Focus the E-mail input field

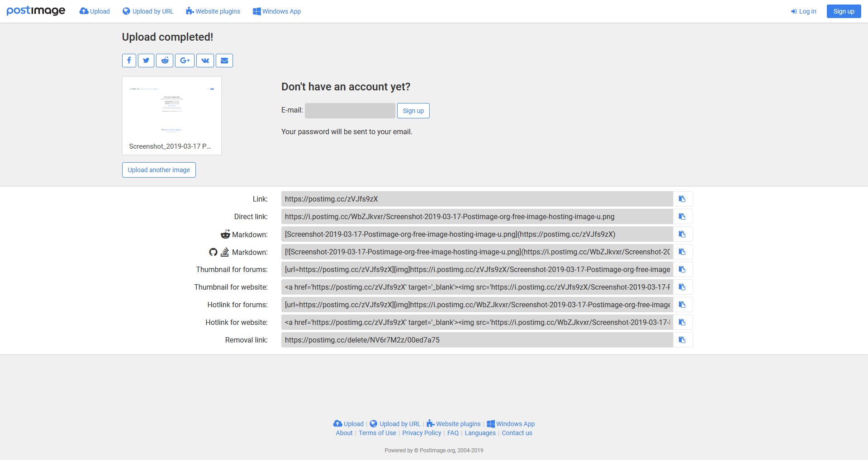click(350, 111)
